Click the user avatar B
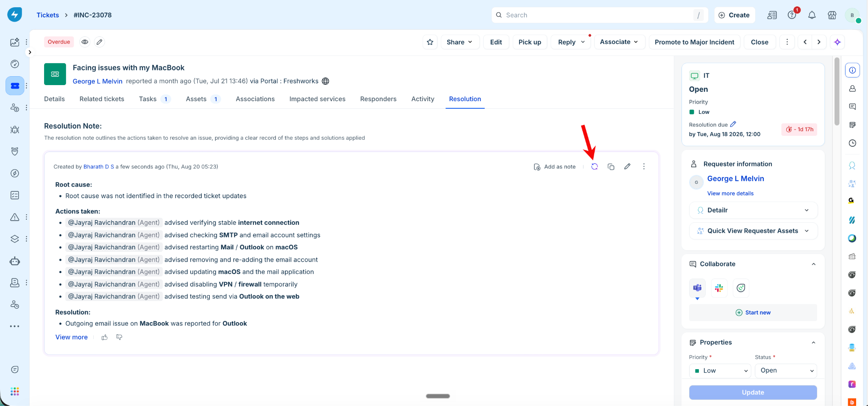This screenshot has height=406, width=868. [x=852, y=15]
